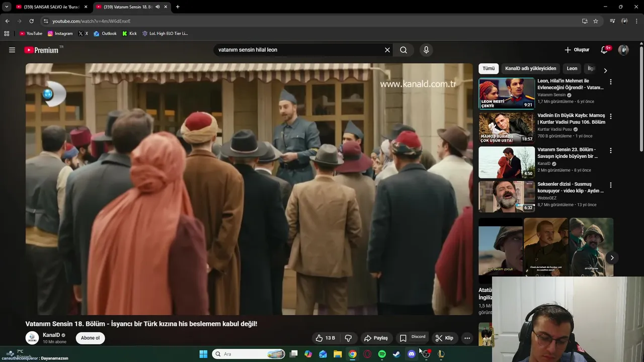Screen dimensions: 644x362
Task: Close the Vatanım Sensin 18 tab
Action: (166, 7)
